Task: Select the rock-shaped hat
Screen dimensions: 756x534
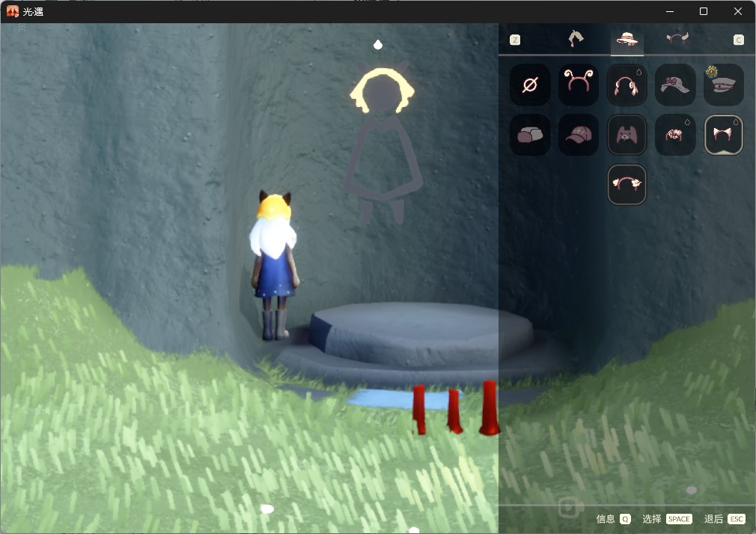Action: 530,135
